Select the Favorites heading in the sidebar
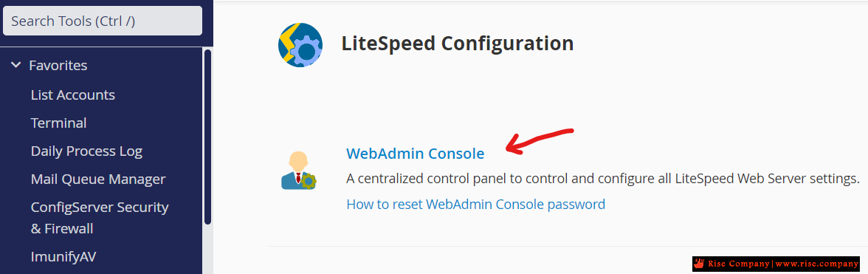Screen dimensions: 868x274 (58, 65)
